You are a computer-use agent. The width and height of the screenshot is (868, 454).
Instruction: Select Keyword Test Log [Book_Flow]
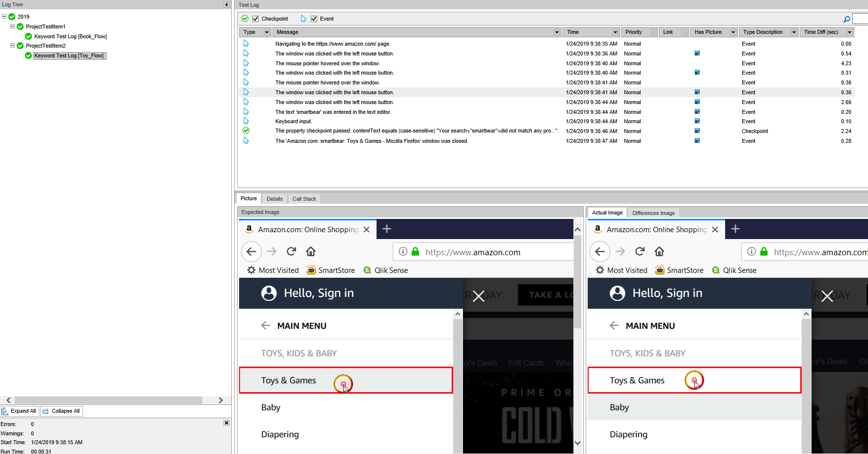(71, 36)
